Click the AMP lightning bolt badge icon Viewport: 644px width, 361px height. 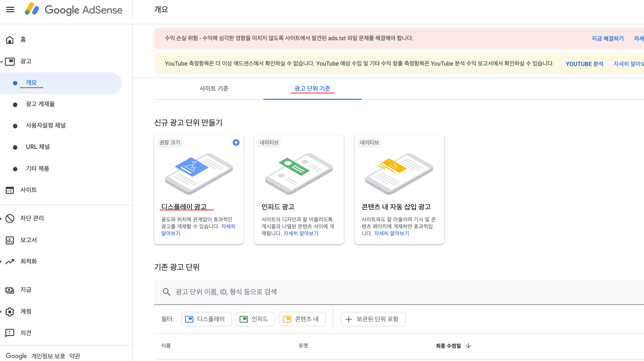[x=236, y=143]
